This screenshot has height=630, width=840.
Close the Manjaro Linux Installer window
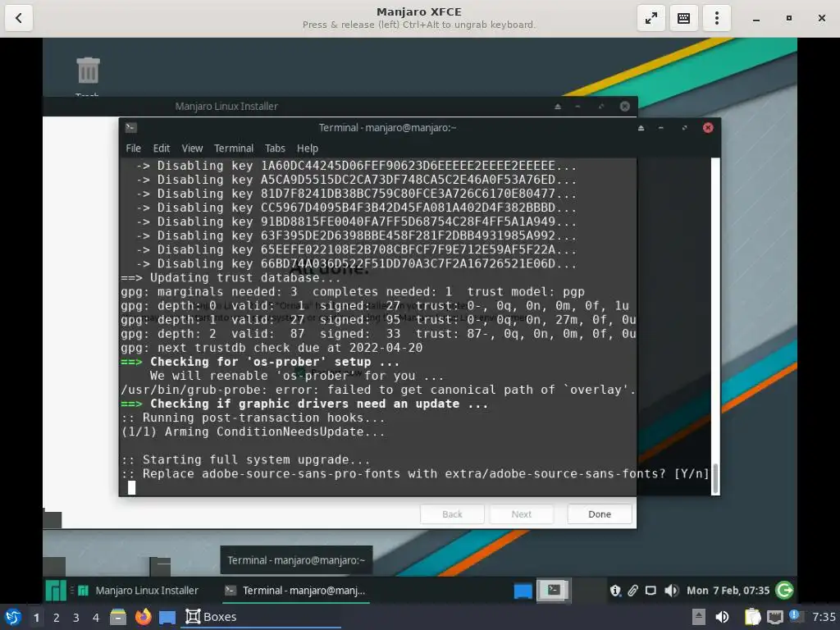pyautogui.click(x=624, y=106)
